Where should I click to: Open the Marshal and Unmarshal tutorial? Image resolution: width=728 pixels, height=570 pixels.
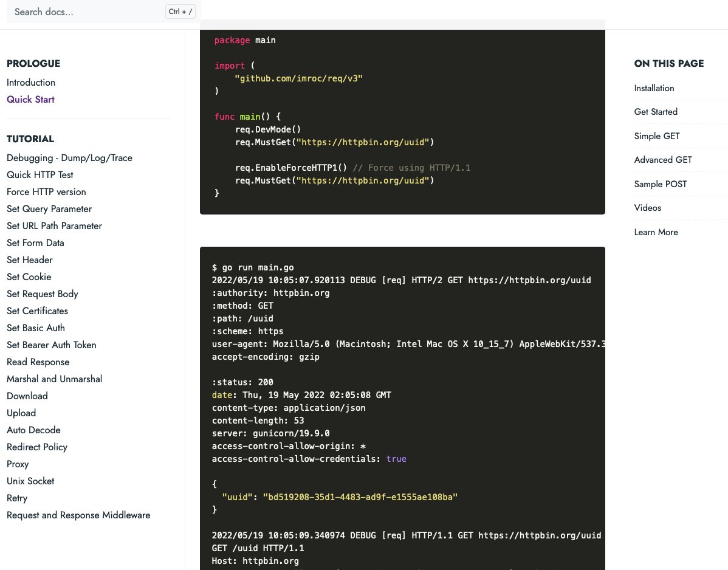click(54, 379)
